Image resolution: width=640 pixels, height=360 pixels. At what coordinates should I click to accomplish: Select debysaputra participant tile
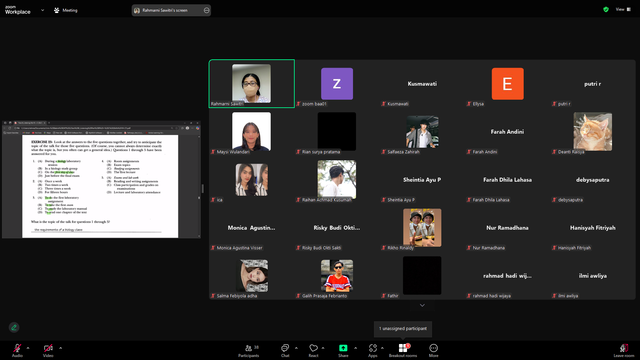tap(593, 180)
